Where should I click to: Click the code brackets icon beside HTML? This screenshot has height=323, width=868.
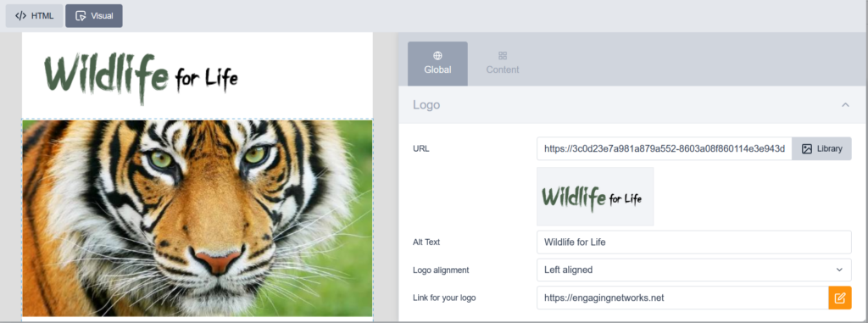(x=20, y=15)
